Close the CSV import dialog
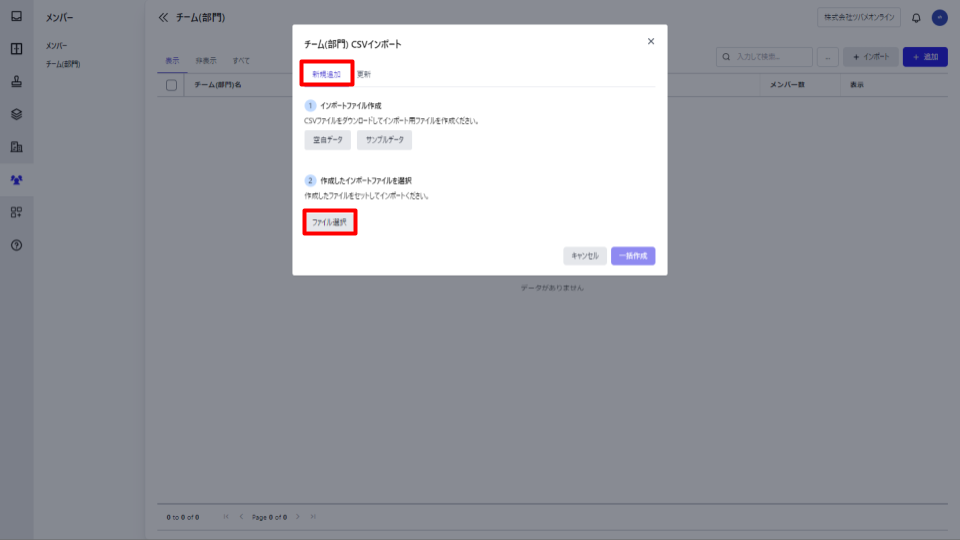This screenshot has height=540, width=960. click(x=651, y=41)
